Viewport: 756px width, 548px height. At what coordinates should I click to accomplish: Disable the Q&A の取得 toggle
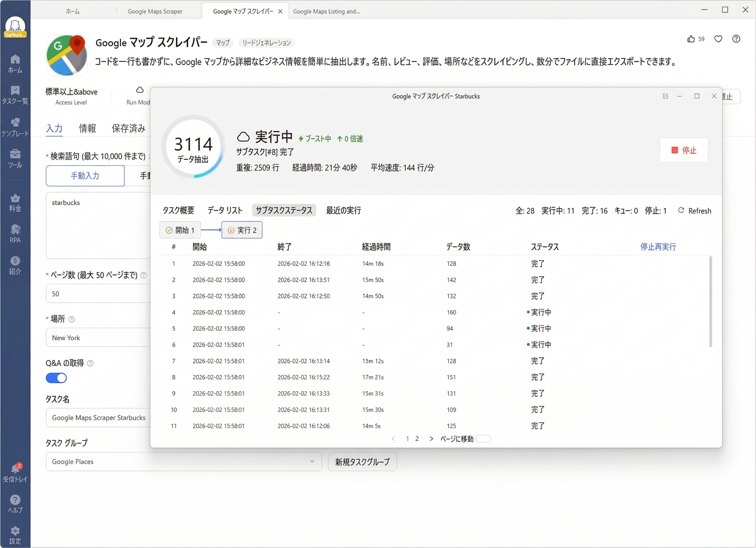tap(56, 378)
